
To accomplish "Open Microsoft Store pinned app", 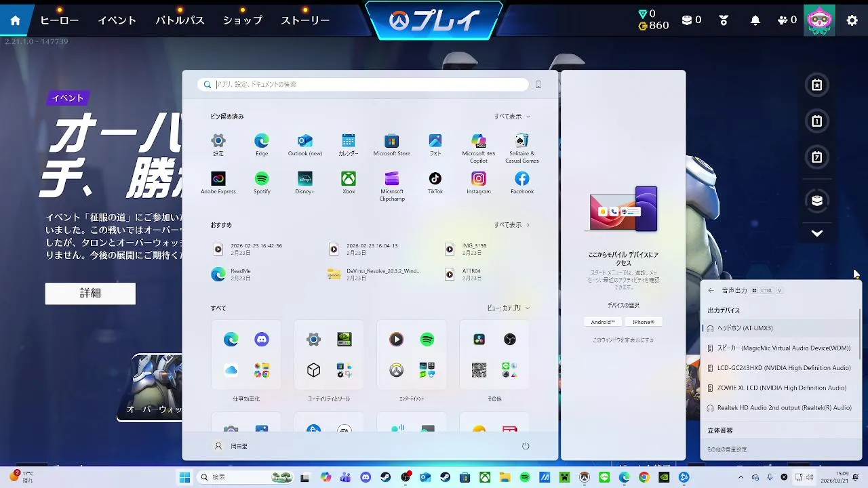I will (x=392, y=144).
